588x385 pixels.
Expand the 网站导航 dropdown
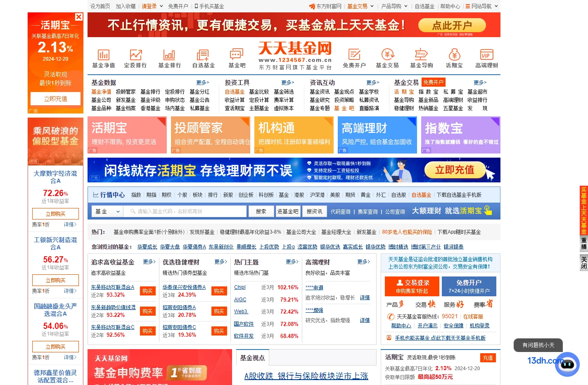tap(496, 6)
